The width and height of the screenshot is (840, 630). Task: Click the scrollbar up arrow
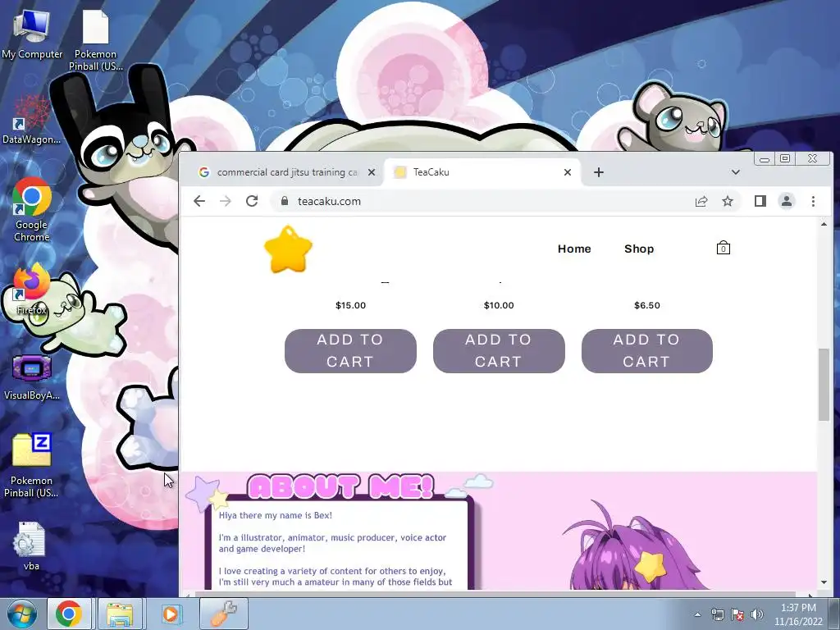point(824,224)
